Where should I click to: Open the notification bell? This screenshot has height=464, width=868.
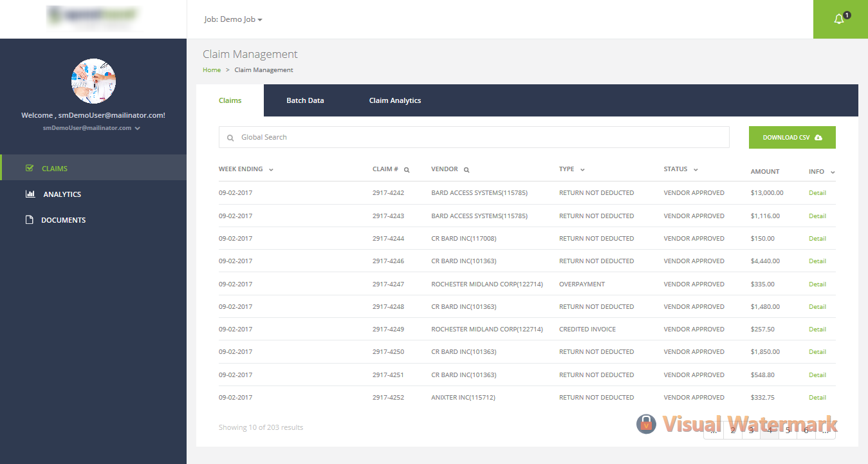point(840,19)
